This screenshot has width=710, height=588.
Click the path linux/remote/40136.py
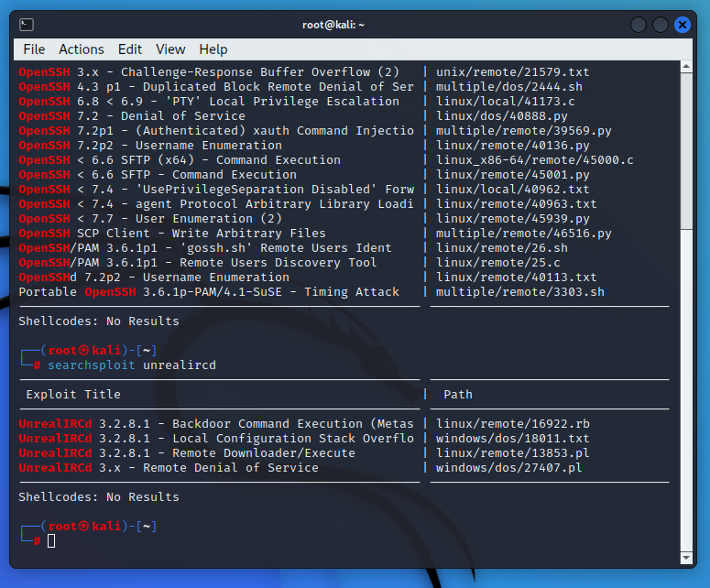coord(513,146)
